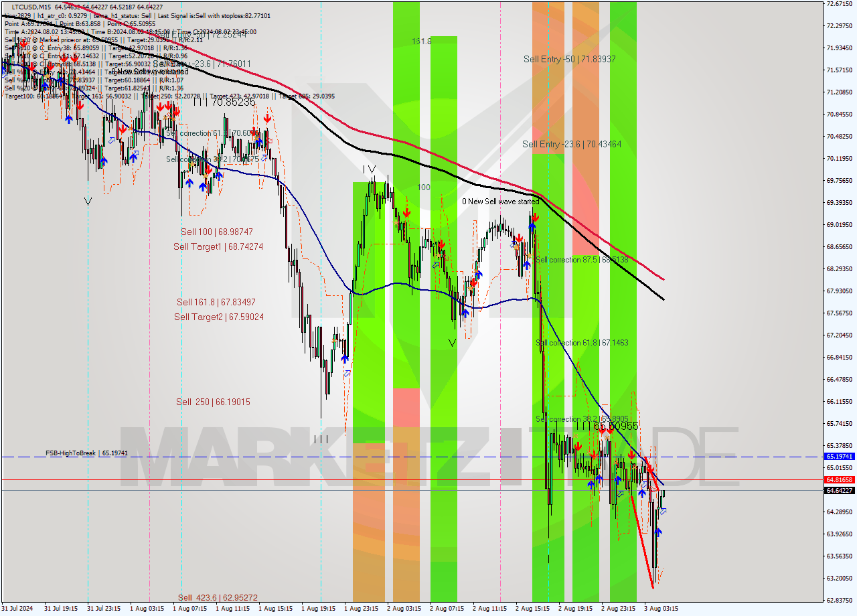The height and width of the screenshot is (616, 857).
Task: Click the 'h1_atr_c0: 0.9279' value
Action: pos(63,15)
